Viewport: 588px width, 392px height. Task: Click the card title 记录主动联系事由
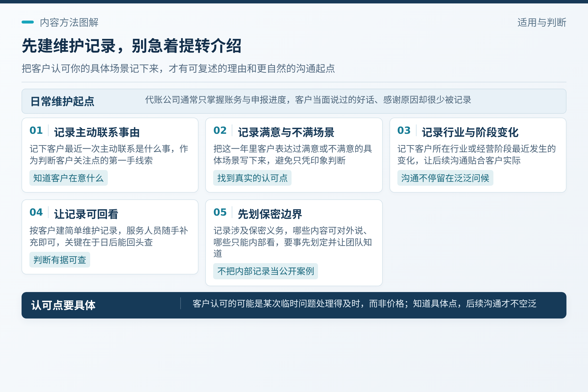pos(97,132)
